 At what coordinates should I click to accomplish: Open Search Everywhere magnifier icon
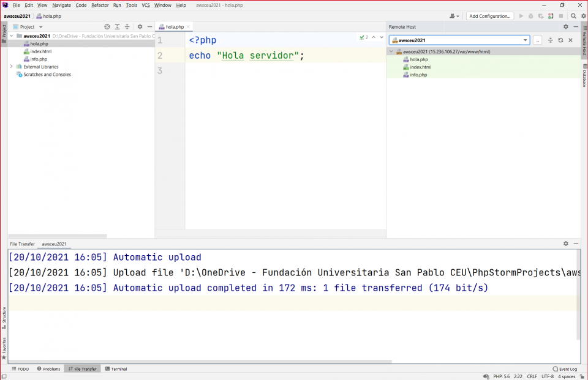573,16
